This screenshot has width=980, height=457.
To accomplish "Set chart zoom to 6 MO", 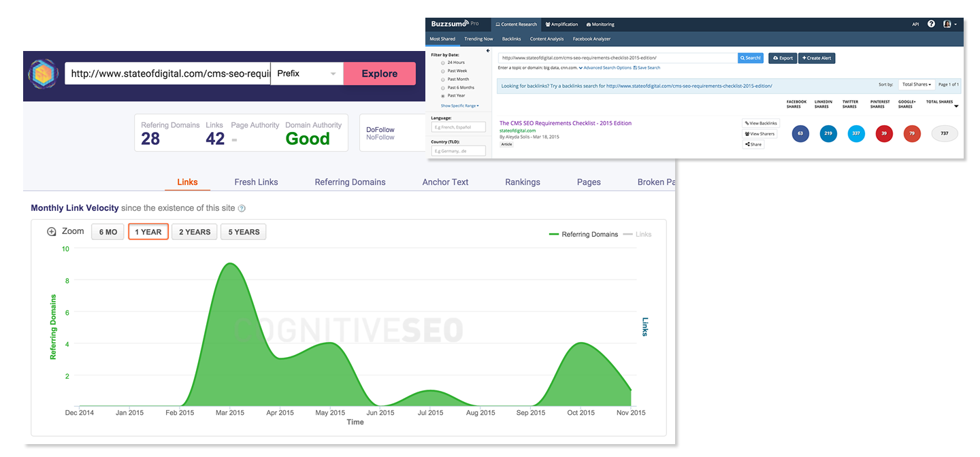I will pyautogui.click(x=108, y=232).
